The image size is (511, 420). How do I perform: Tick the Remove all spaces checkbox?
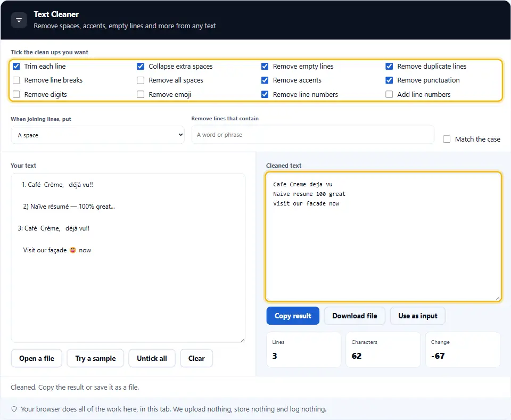141,80
